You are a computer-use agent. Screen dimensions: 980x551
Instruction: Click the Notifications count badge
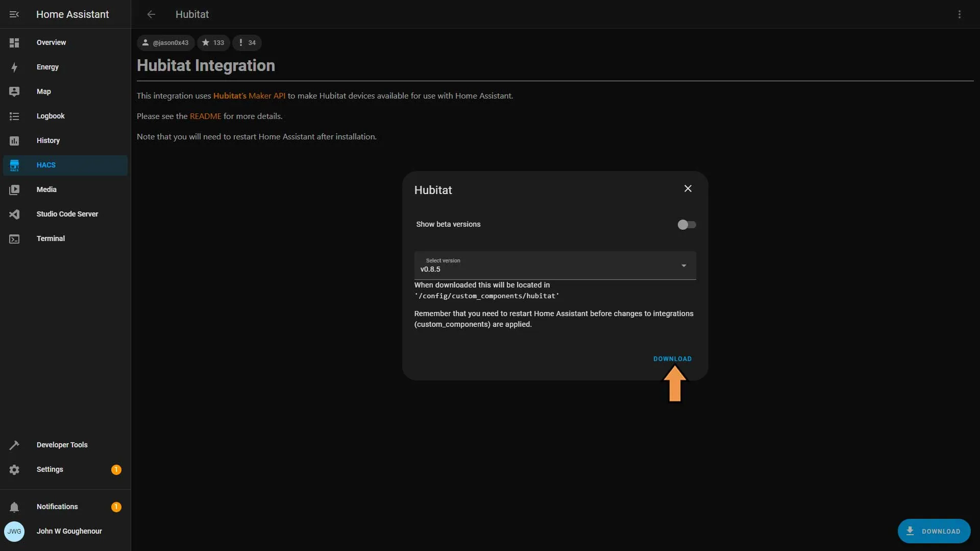(x=116, y=507)
